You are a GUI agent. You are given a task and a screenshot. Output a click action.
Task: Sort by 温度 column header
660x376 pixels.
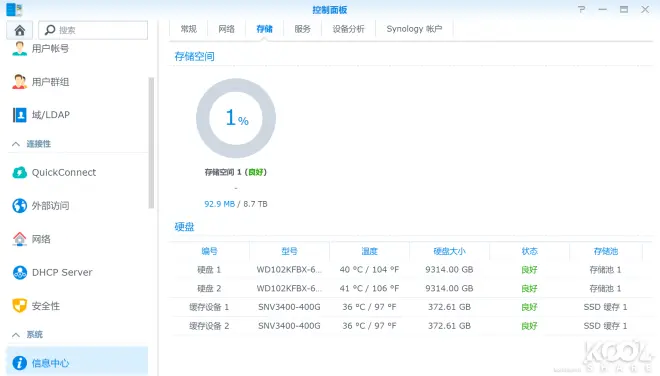(x=369, y=251)
